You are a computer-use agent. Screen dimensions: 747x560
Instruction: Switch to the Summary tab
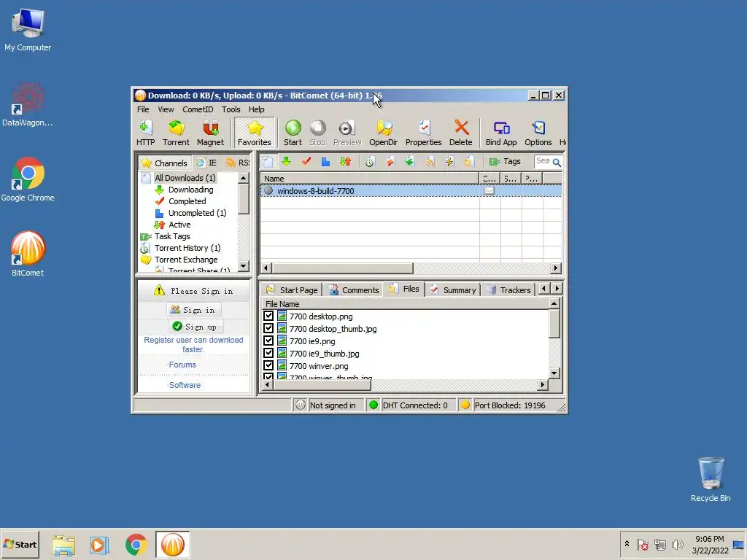tap(453, 290)
